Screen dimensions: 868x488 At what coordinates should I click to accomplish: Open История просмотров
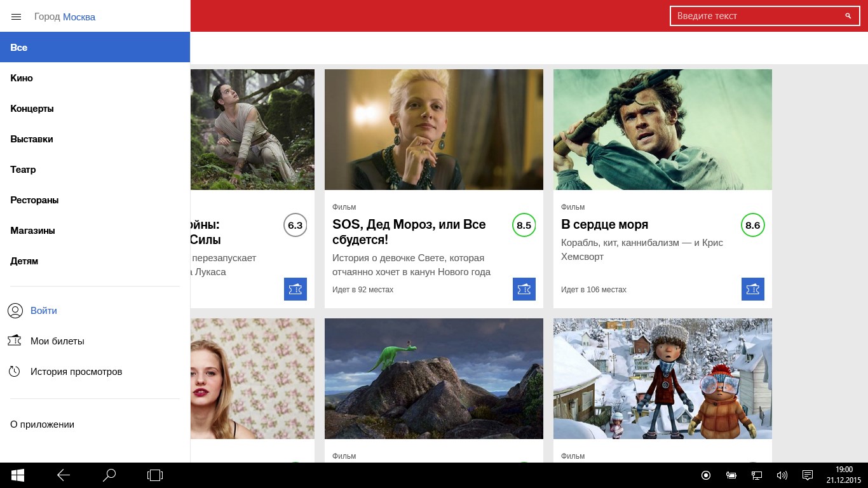pos(76,372)
